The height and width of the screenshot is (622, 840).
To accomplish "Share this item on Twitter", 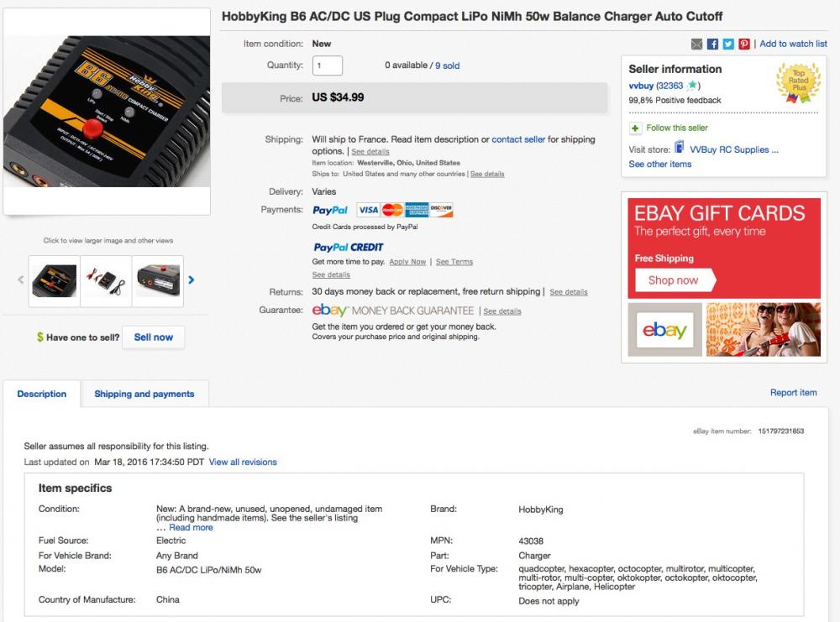I will 728,44.
